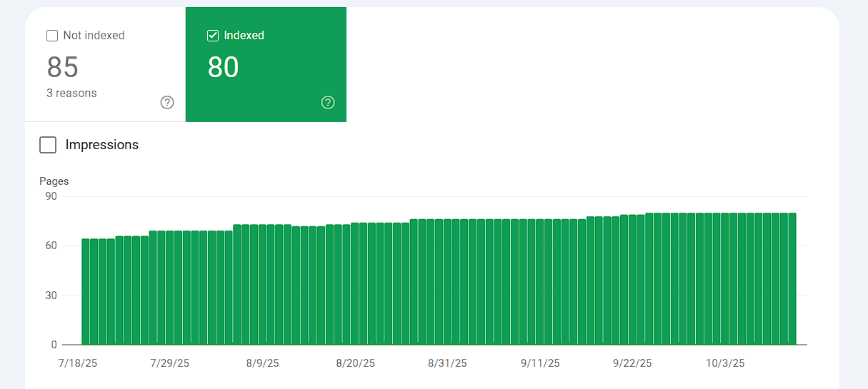Enable the Not indexed checkbox
The width and height of the screenshot is (868, 389).
52,36
